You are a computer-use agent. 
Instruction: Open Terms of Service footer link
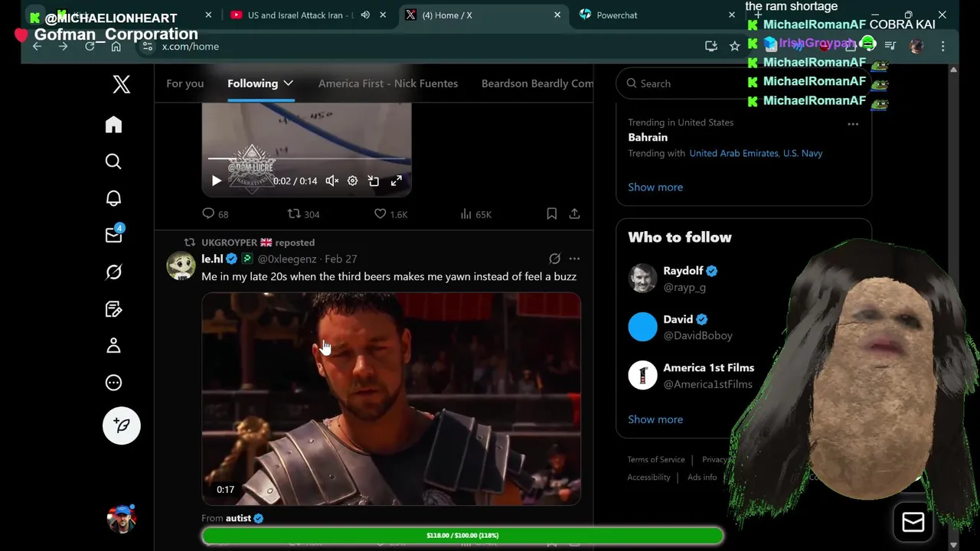656,459
